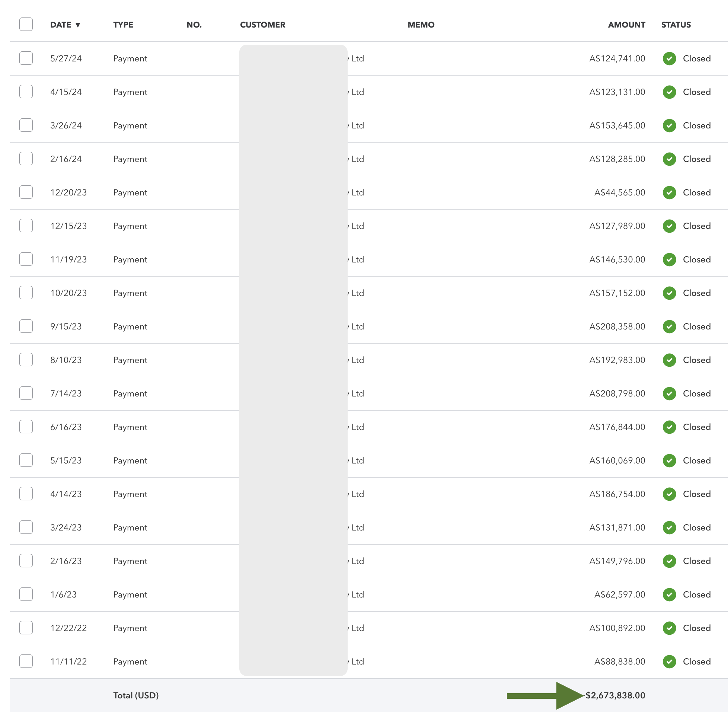This screenshot has width=728, height=717.
Task: Click the AMOUNT column header
Action: [x=626, y=25]
